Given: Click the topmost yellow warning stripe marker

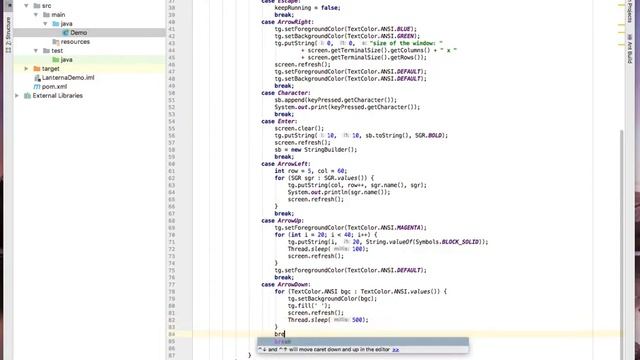Looking at the screenshot, I should pos(621,4).
